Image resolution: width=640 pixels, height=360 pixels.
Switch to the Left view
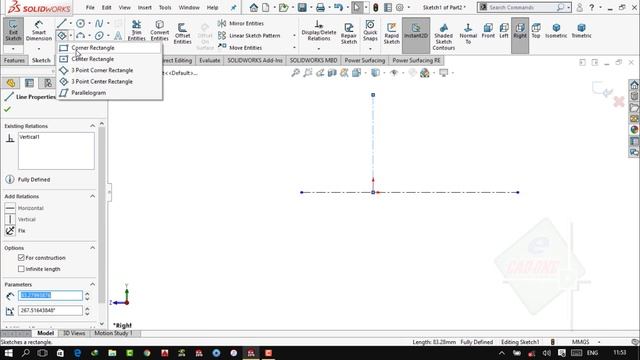pyautogui.click(x=504, y=31)
